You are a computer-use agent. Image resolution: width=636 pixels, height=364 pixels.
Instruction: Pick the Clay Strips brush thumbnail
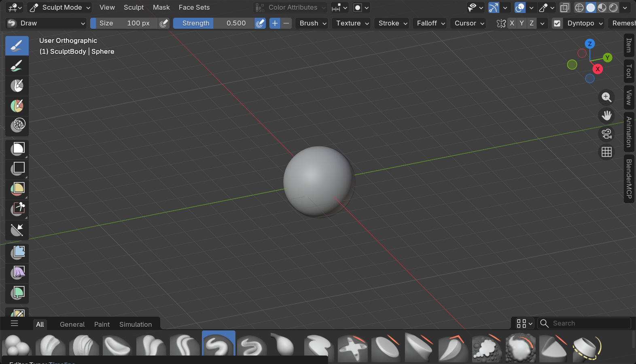point(84,345)
